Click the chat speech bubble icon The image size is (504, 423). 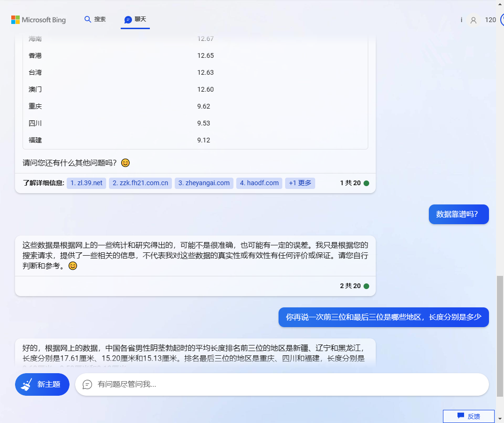coord(127,19)
